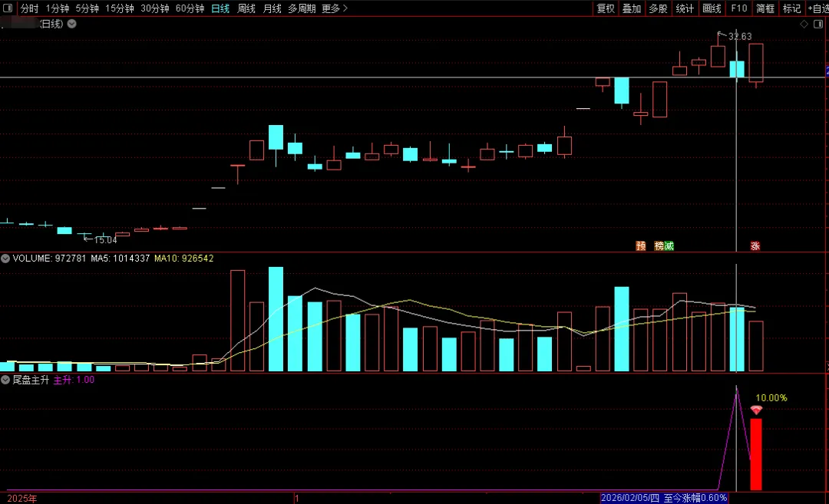This screenshot has height=504, width=829.
Task: Click the 10.00% signal label
Action: click(771, 398)
